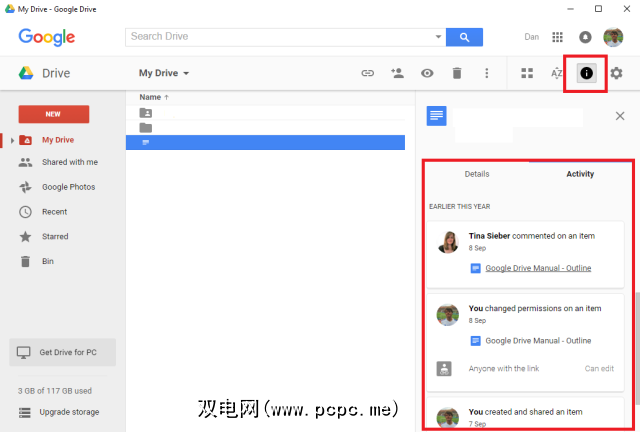Toggle the info details pane
Viewport: 640px width, 432px height.
[x=586, y=73]
